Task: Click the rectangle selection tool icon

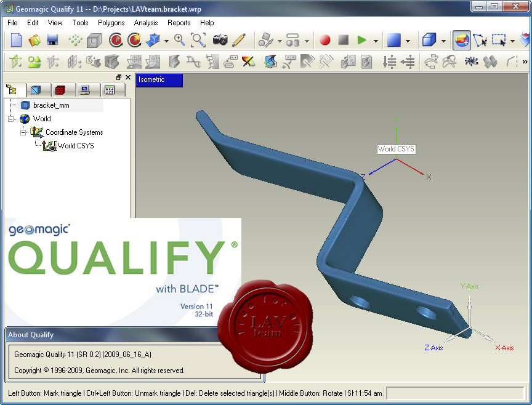Action: [499, 40]
